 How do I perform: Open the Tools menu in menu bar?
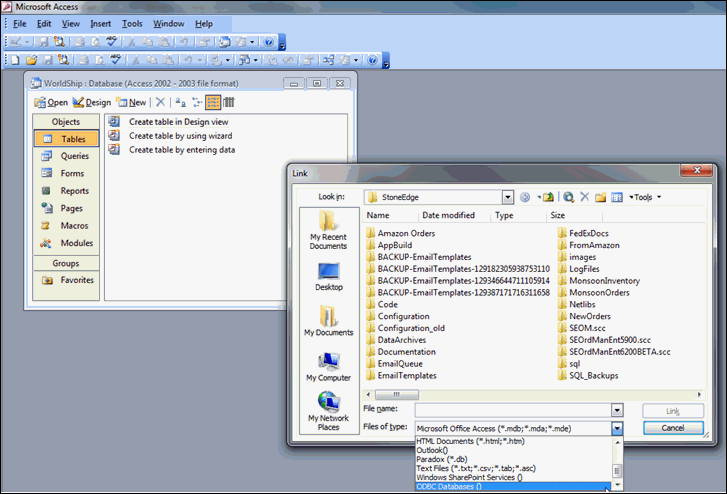pyautogui.click(x=132, y=24)
